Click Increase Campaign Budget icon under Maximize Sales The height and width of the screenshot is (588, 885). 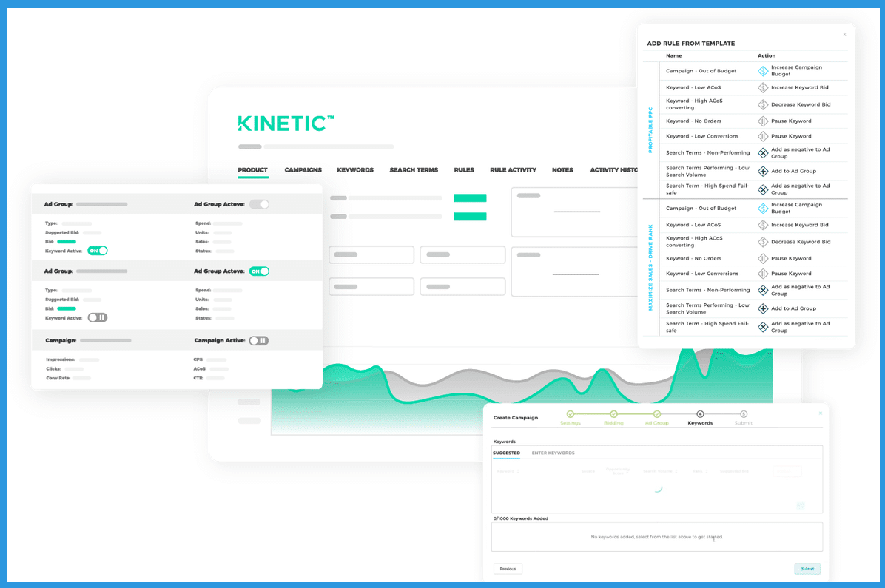[762, 209]
